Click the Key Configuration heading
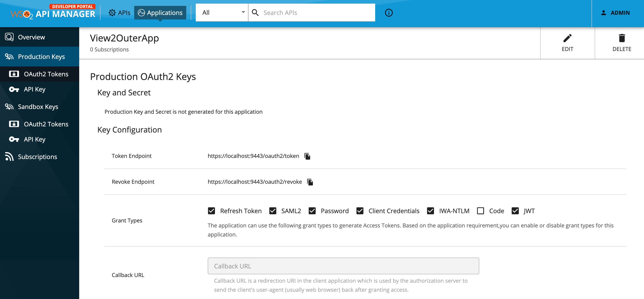 coord(129,130)
